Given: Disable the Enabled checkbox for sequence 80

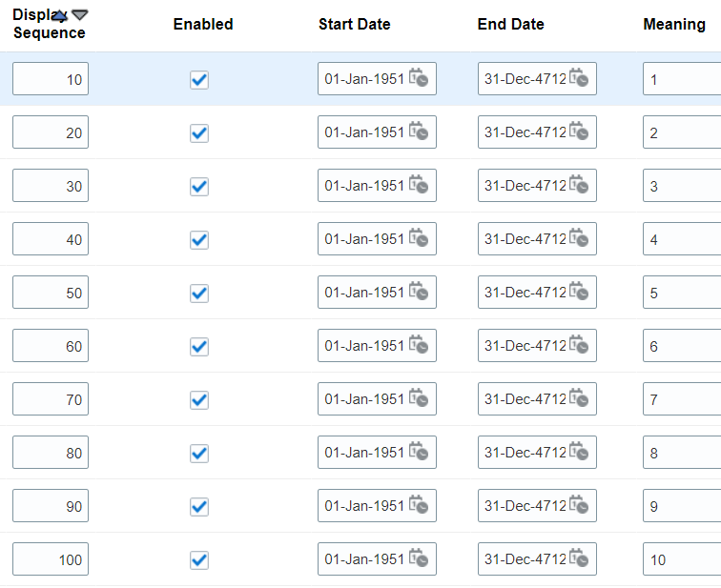Looking at the screenshot, I should pos(199,454).
